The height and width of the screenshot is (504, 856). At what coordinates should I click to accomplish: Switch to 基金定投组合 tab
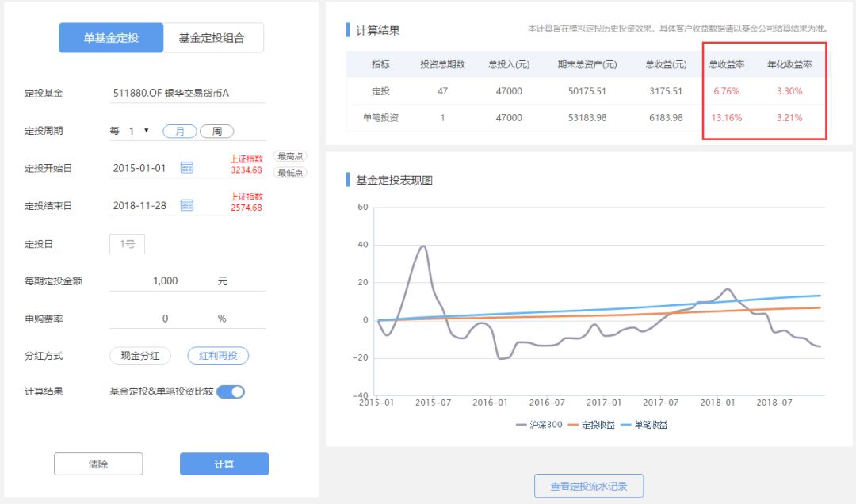[213, 38]
